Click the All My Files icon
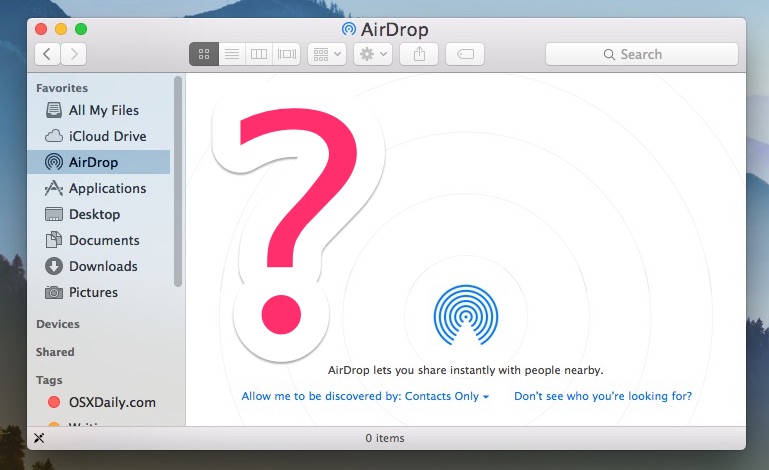Viewport: 769px width, 470px height. [x=54, y=110]
